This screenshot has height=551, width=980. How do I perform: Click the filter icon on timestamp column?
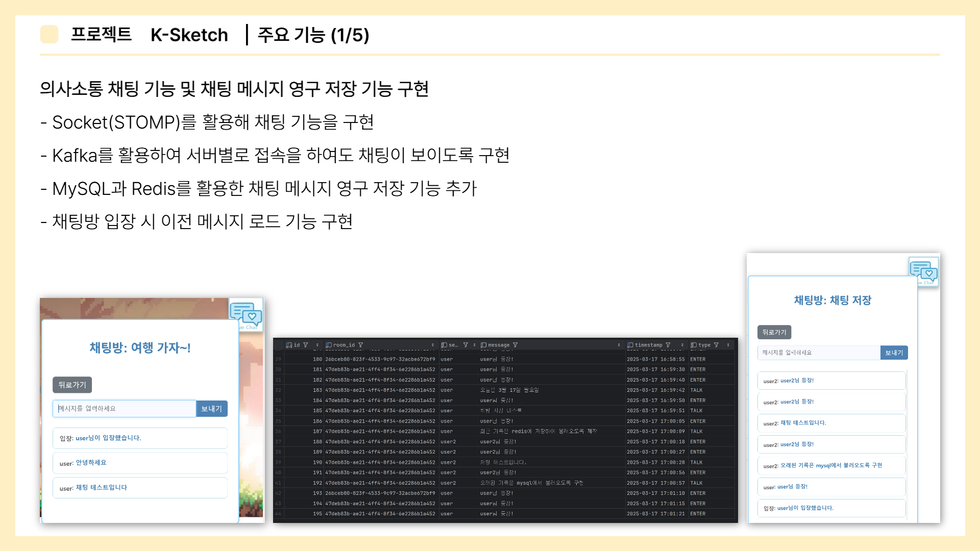pyautogui.click(x=668, y=345)
